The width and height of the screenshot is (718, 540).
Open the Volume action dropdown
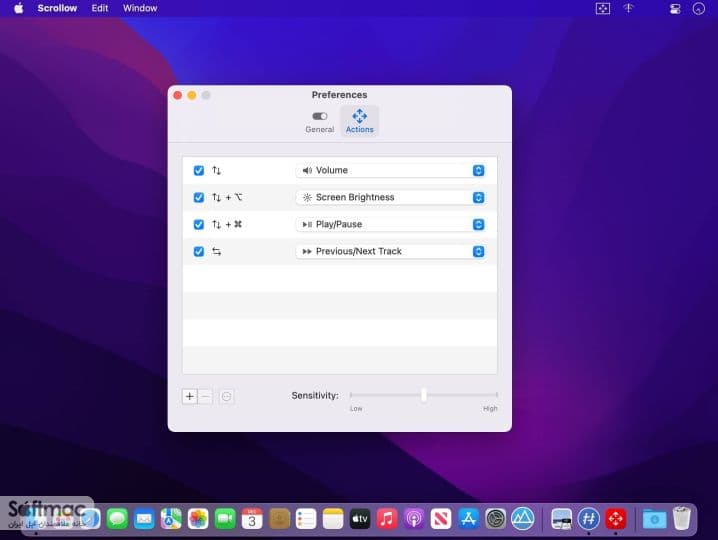click(x=391, y=170)
